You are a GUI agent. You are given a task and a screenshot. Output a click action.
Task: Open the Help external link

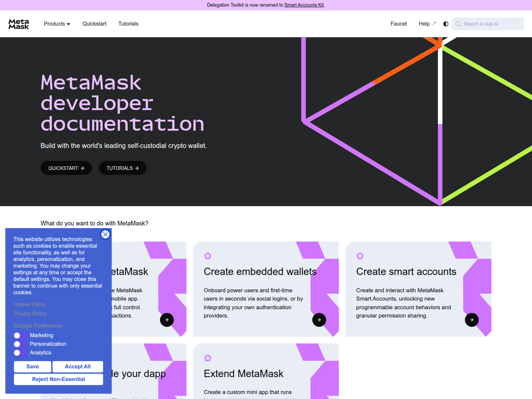pyautogui.click(x=427, y=24)
